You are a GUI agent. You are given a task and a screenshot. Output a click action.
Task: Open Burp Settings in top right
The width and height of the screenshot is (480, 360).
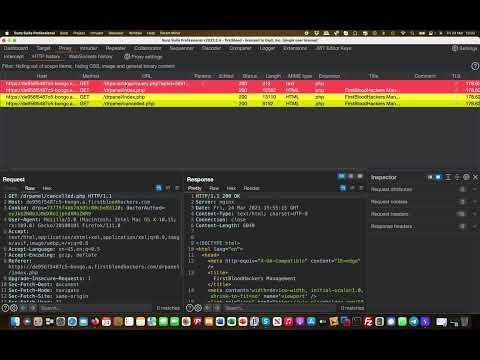coord(465,48)
